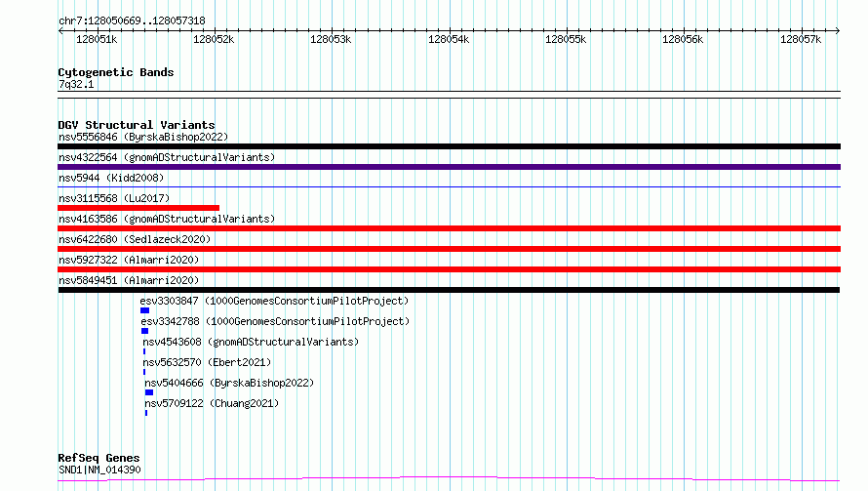Click the 128053k ruler tick label

[331, 39]
